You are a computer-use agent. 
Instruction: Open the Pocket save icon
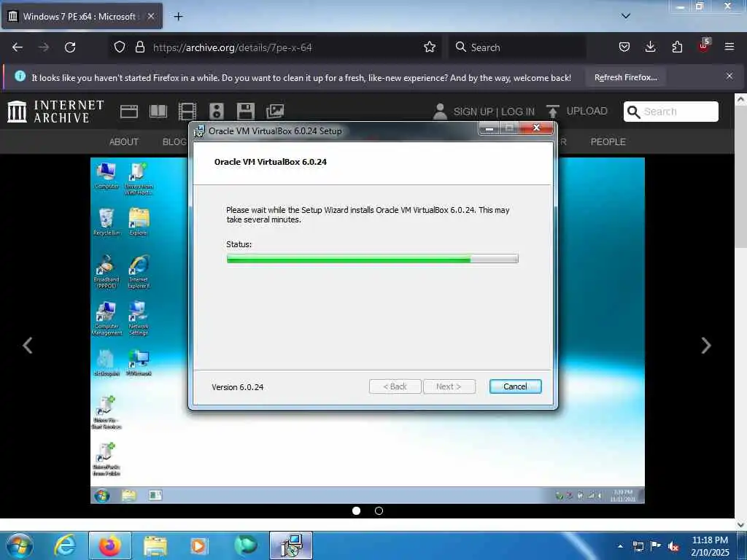[x=624, y=47]
